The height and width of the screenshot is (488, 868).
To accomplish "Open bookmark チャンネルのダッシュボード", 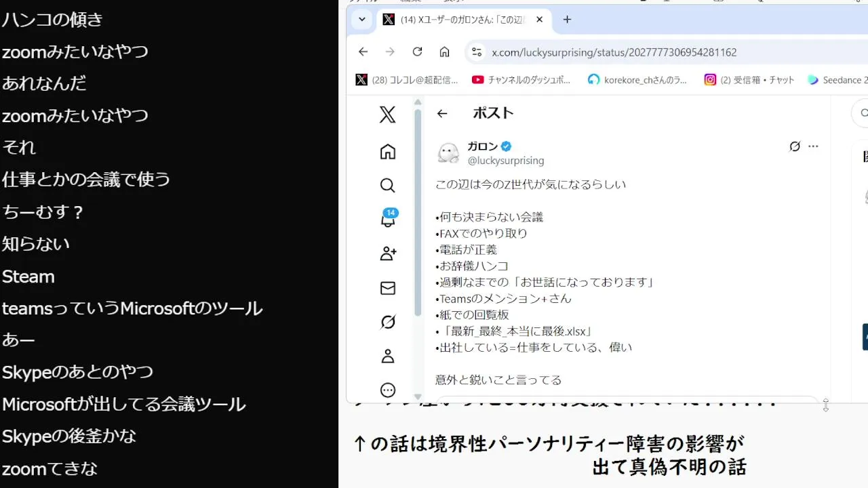I will 521,80.
